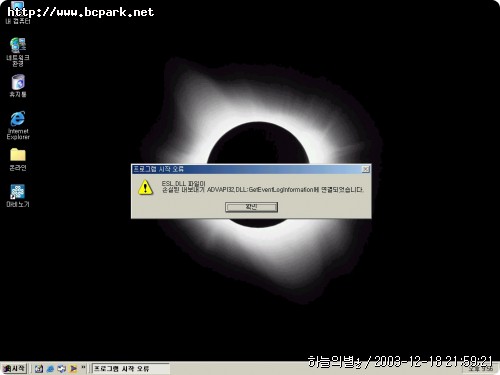This screenshot has width=500, height=375.
Task: Close the 프로그램 시작 오류 dialog
Action: [x=366, y=169]
